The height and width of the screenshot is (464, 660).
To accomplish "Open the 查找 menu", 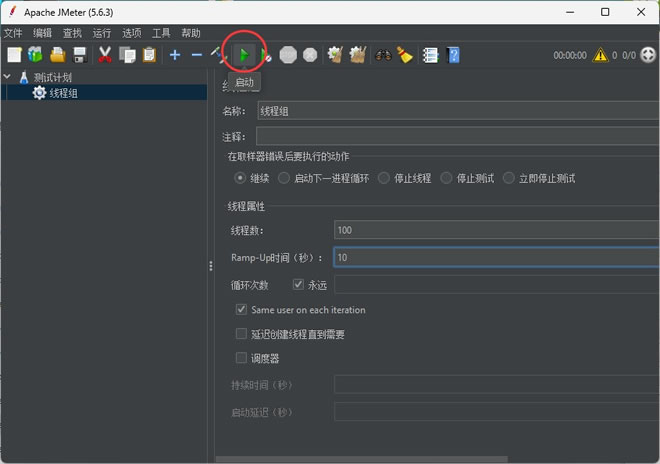I will [72, 33].
